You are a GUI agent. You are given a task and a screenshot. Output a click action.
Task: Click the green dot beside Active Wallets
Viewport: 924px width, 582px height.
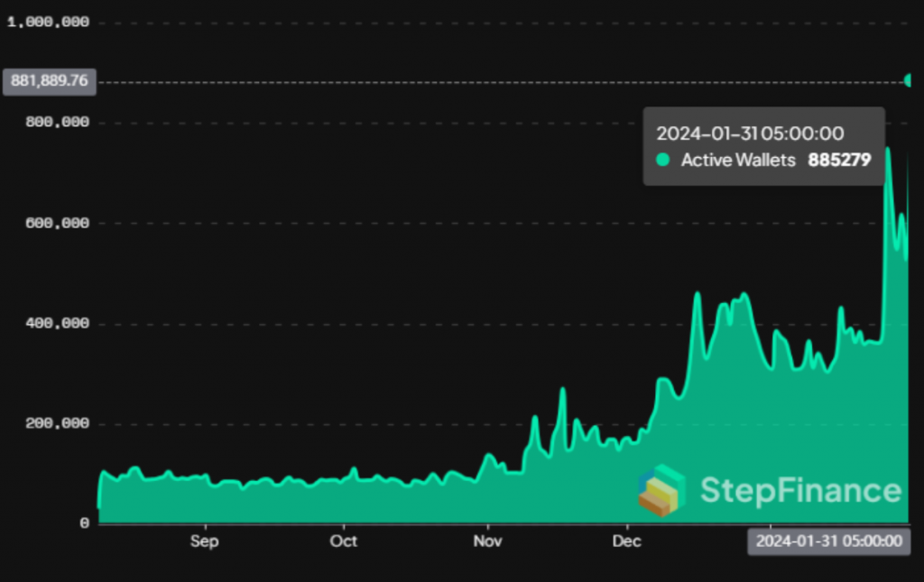tap(663, 161)
